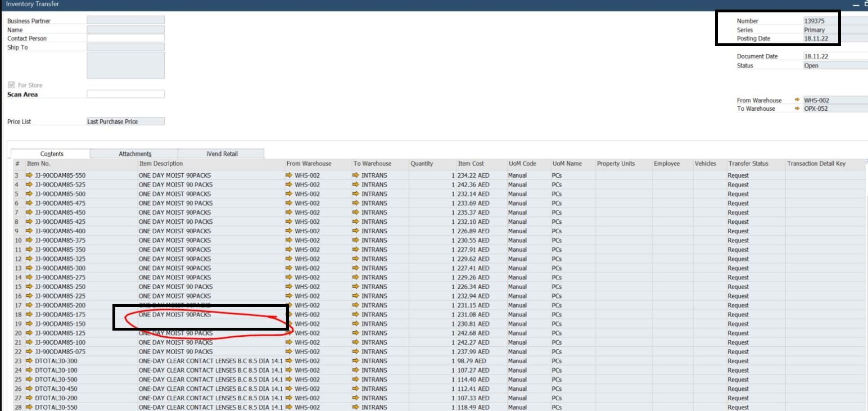
Task: Select the Transfer Status column header
Action: (x=756, y=164)
